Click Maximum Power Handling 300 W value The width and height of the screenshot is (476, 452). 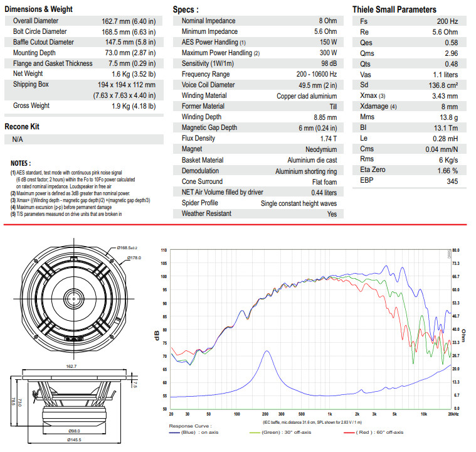[328, 53]
